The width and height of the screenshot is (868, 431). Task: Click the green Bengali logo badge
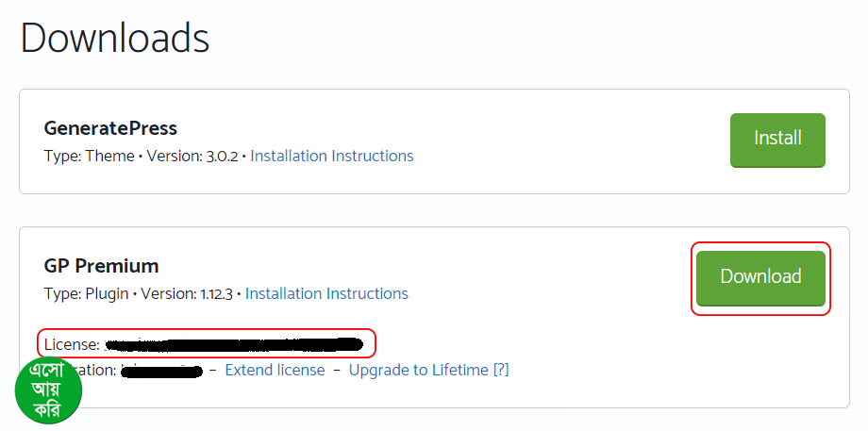[x=49, y=390]
